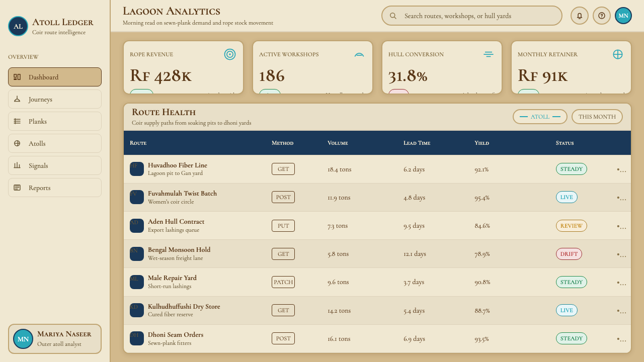Click STEADY badge for Male Repair Yard
The height and width of the screenshot is (362, 644).
(x=572, y=282)
